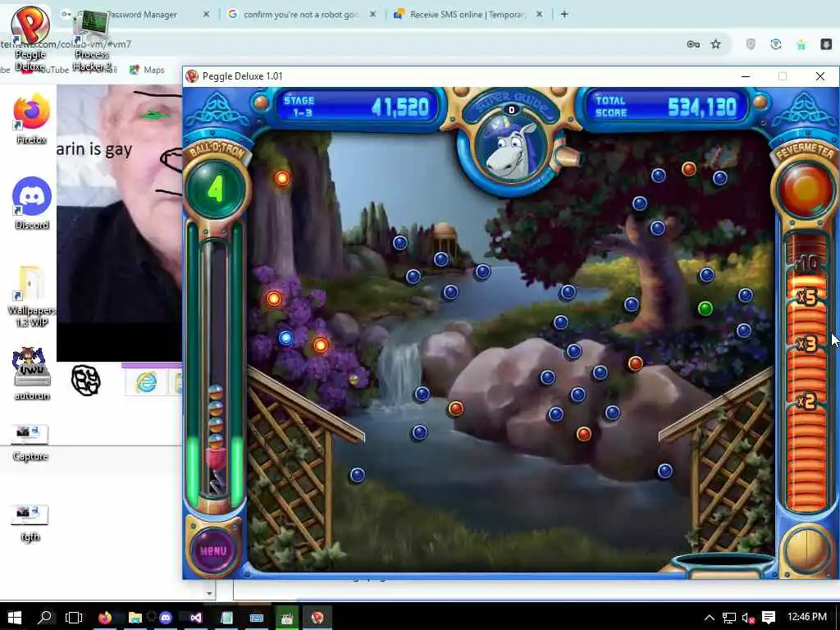Viewport: 840px width, 630px height.
Task: Close the confirm you're not a robot tab
Action: (x=373, y=15)
